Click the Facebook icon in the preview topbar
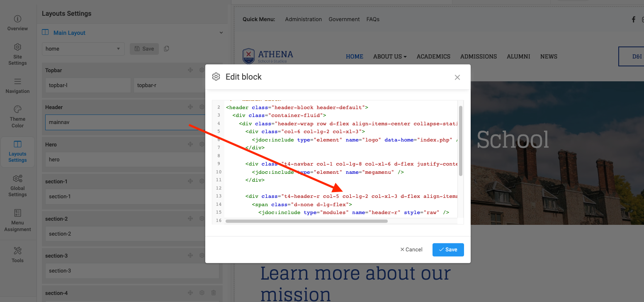 click(634, 19)
